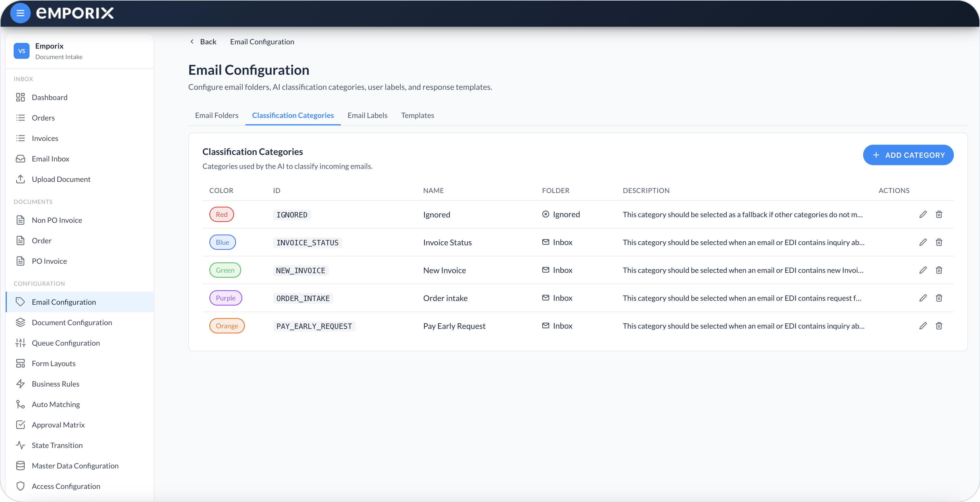Image resolution: width=980 pixels, height=502 pixels.
Task: Click the Upload Document icon
Action: pyautogui.click(x=20, y=179)
